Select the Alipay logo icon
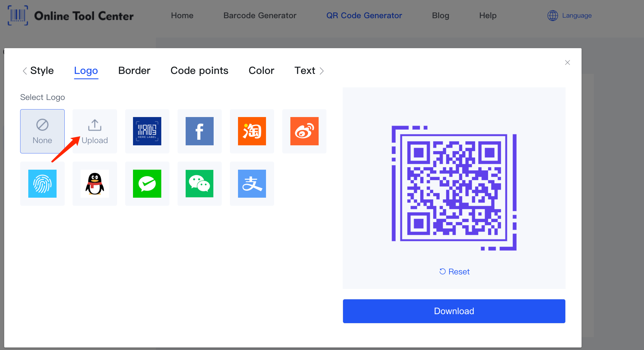 click(251, 184)
